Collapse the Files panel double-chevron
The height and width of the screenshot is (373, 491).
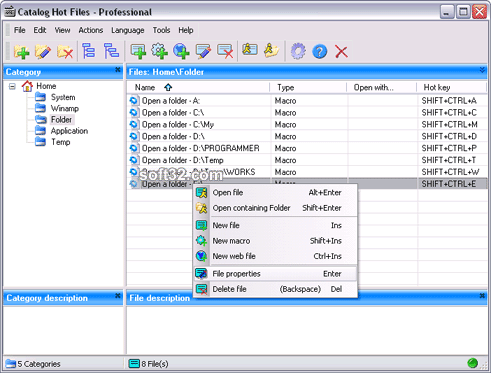tap(482, 70)
